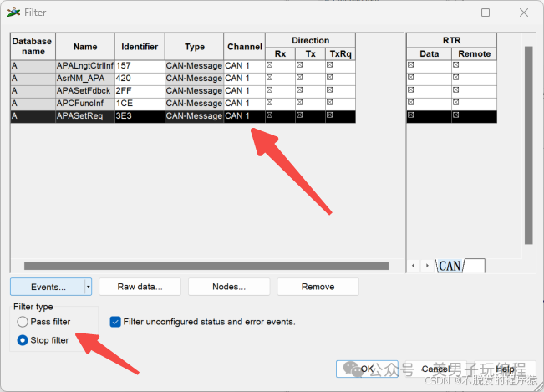Click the vertical scrollbar beside RTR columns
The image size is (544, 392).
coord(528,145)
